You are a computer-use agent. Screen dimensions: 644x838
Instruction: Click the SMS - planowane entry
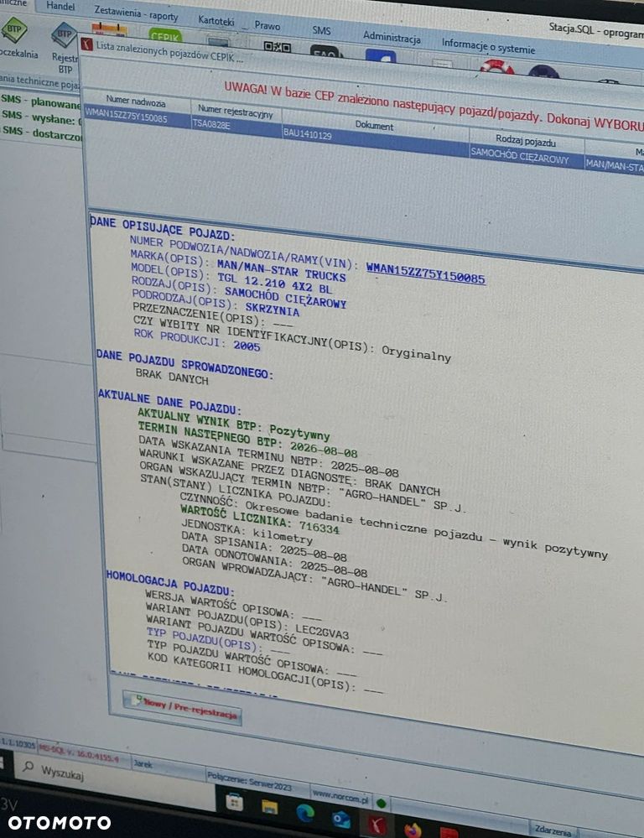click(x=40, y=101)
